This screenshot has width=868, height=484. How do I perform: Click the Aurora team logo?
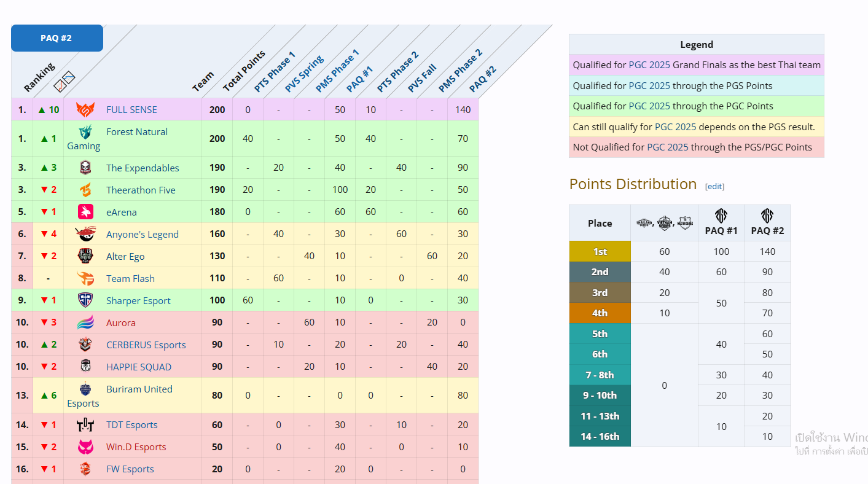pyautogui.click(x=85, y=322)
